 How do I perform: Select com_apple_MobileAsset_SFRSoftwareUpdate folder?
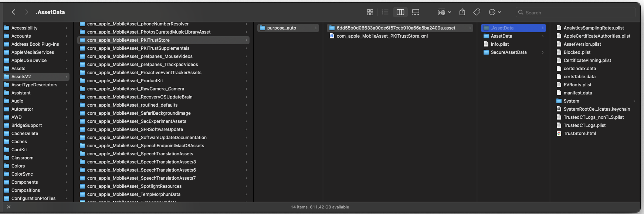163,130
